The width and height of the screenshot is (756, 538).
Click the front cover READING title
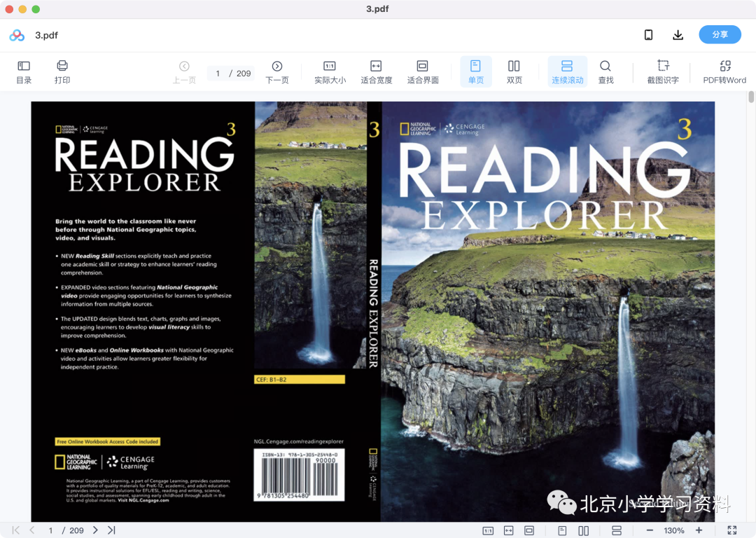[545, 171]
